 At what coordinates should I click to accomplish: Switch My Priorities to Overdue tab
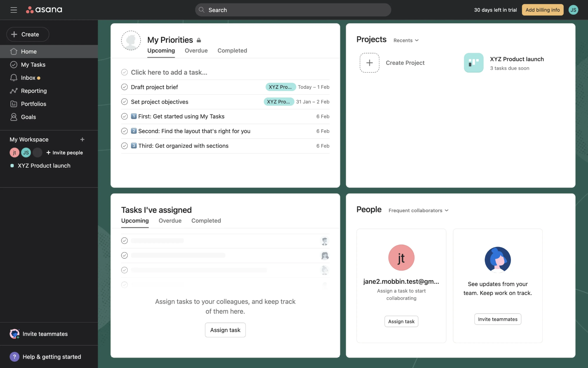[x=196, y=51]
